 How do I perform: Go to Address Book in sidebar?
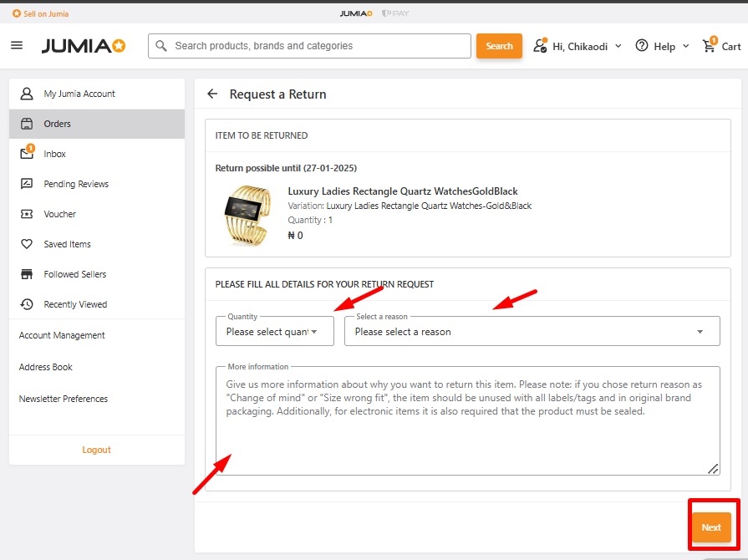[46, 367]
